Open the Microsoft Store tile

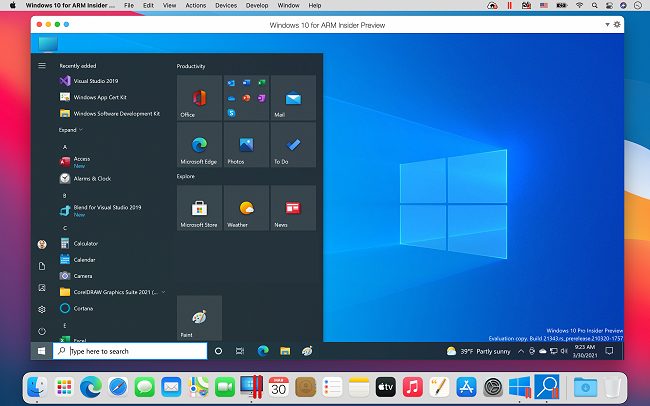[199, 208]
